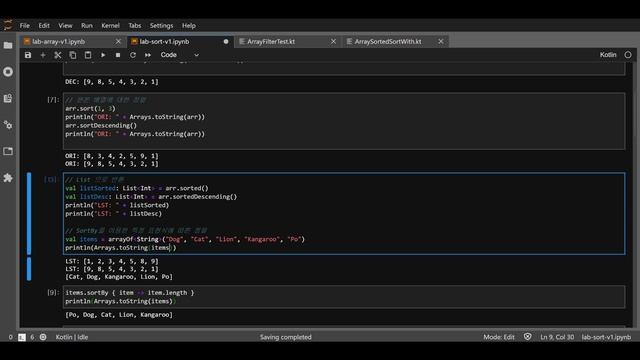Click output ORI: [8, 3, 4, 2, 5, 9, 1]
This screenshot has width=640, height=360.
[x=112, y=156]
